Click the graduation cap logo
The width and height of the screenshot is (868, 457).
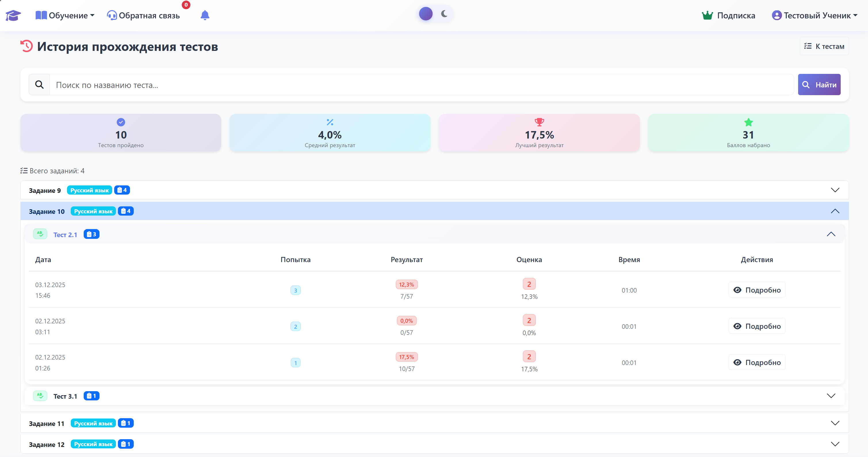13,16
